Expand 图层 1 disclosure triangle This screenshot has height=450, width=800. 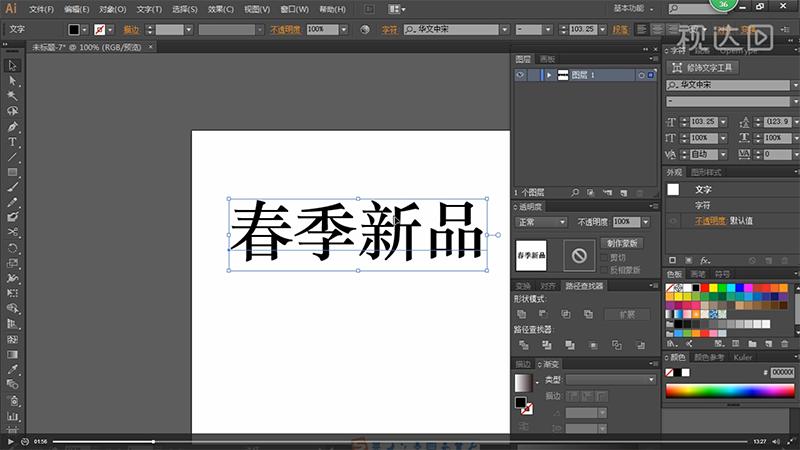[x=549, y=75]
